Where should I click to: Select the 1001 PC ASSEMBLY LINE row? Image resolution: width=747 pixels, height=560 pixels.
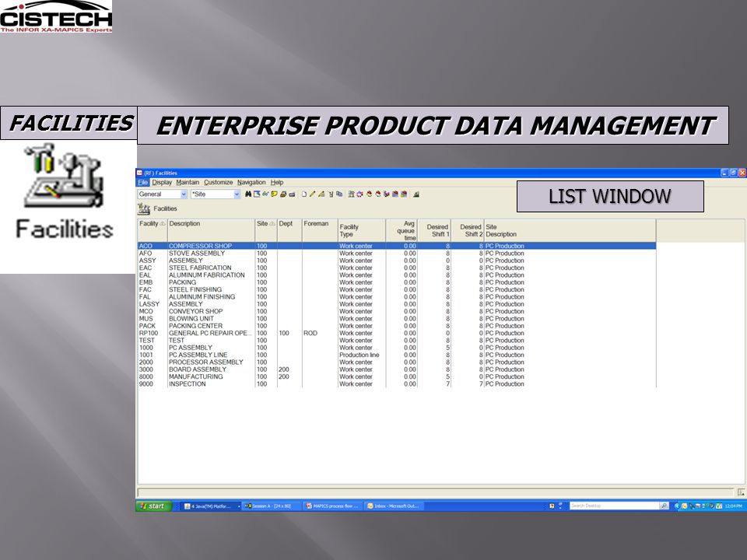coord(397,355)
